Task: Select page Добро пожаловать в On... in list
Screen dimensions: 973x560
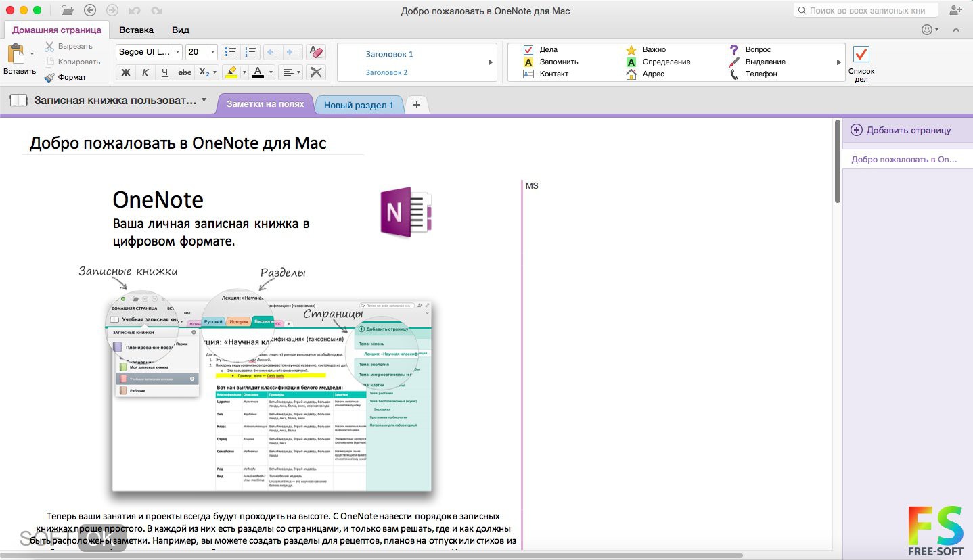Action: (907, 160)
